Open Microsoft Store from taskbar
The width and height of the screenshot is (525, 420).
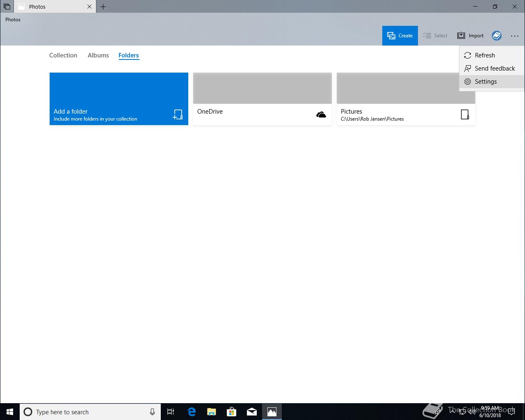pyautogui.click(x=232, y=412)
